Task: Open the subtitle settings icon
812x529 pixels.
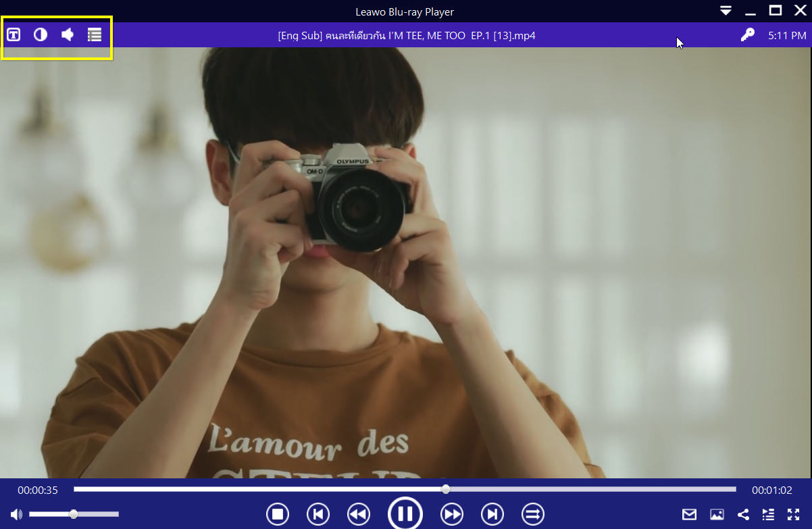Action: pos(13,34)
